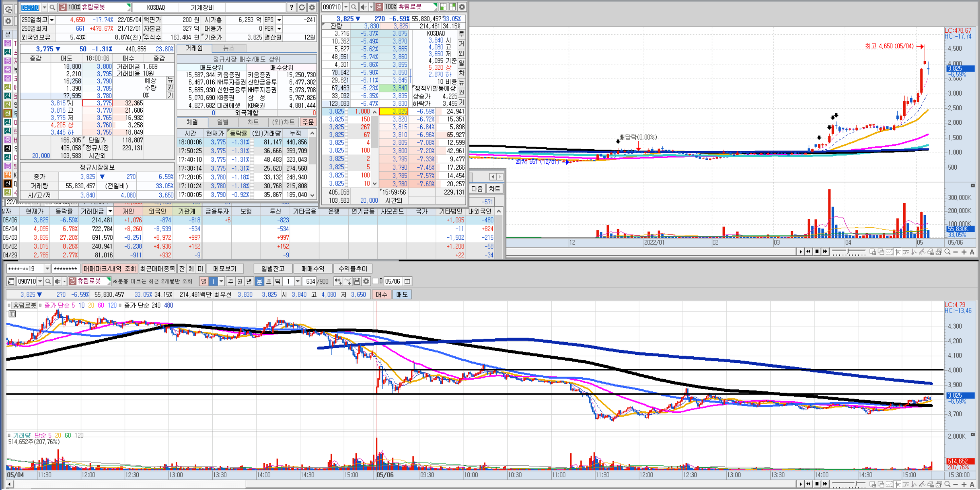This screenshot has width=980, height=490.
Task: Click the plus zoom-in icon on daily chart toolbar
Action: [964, 252]
